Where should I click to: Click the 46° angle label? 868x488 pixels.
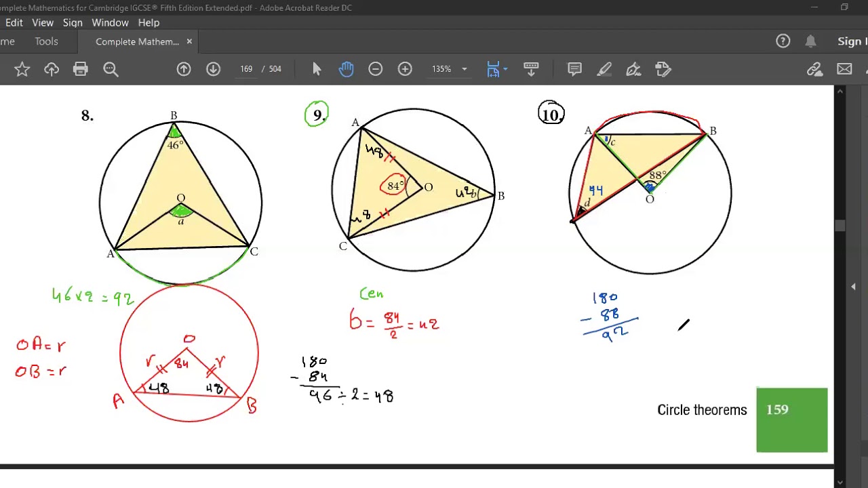point(175,144)
